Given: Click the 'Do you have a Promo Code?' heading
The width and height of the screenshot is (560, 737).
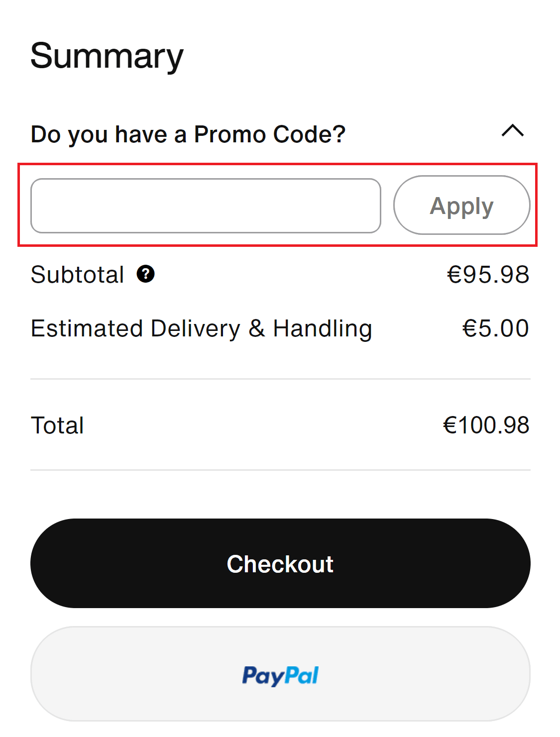Looking at the screenshot, I should tap(188, 134).
